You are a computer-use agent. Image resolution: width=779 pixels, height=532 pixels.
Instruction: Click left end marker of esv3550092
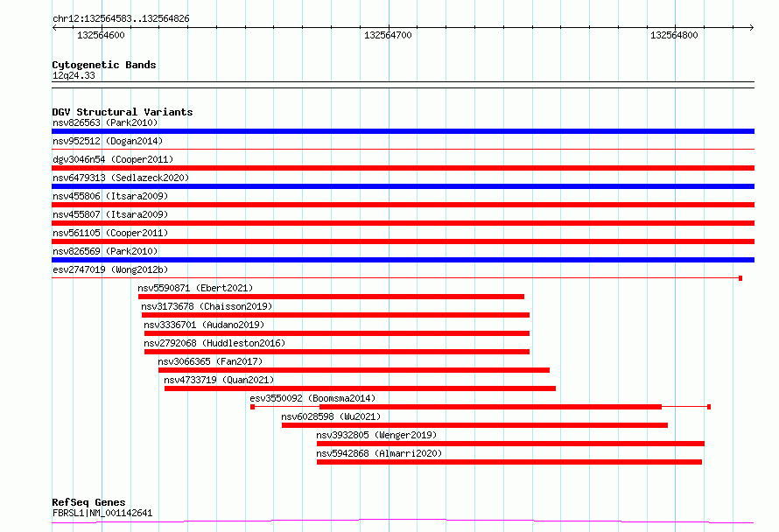point(252,407)
